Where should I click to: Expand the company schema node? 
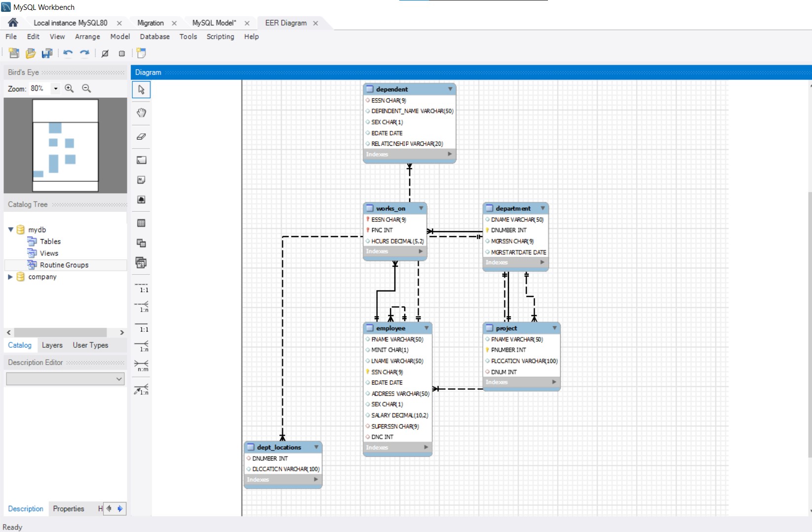[10, 277]
